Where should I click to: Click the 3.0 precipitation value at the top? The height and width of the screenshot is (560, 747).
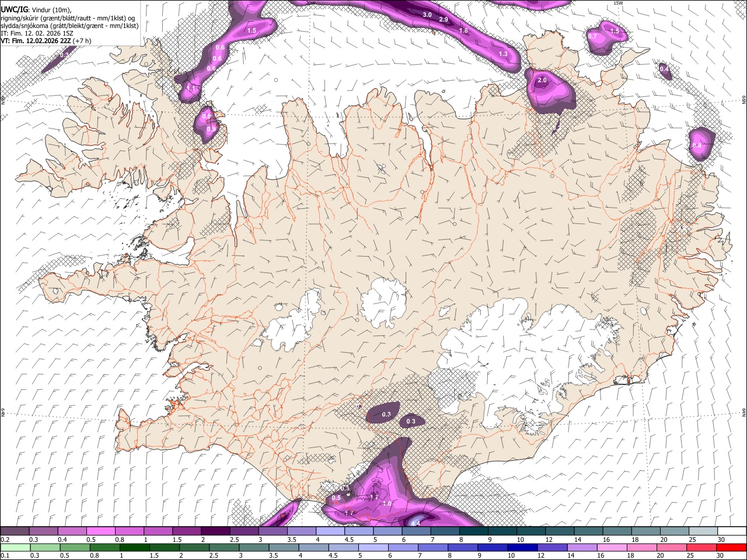(427, 15)
